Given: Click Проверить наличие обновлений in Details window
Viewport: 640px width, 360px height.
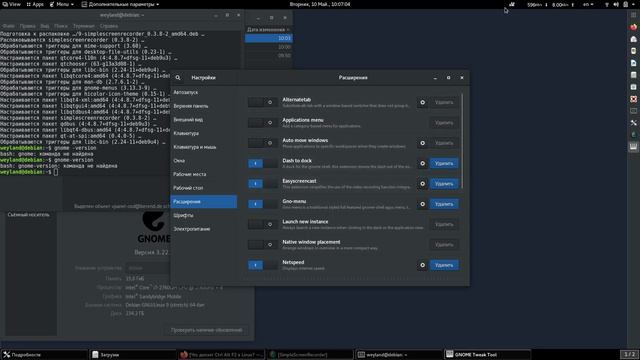Looking at the screenshot, I should tap(207, 330).
